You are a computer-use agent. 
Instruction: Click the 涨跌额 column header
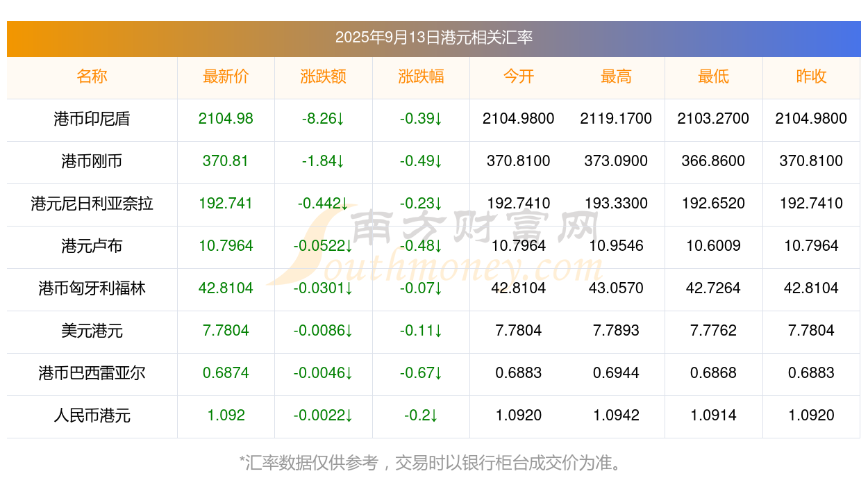324,76
